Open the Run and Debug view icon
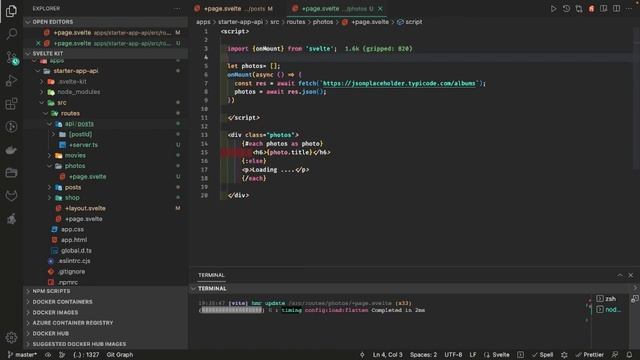The height and width of the screenshot is (360, 640). point(11,80)
